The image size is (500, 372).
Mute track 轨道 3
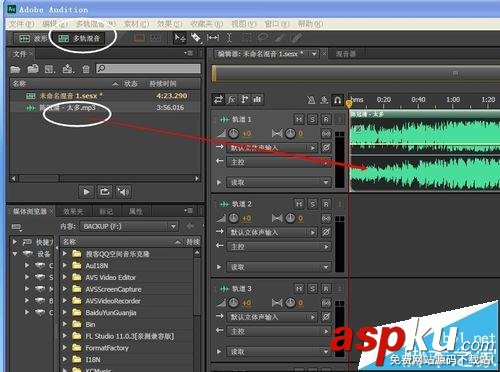(299, 288)
